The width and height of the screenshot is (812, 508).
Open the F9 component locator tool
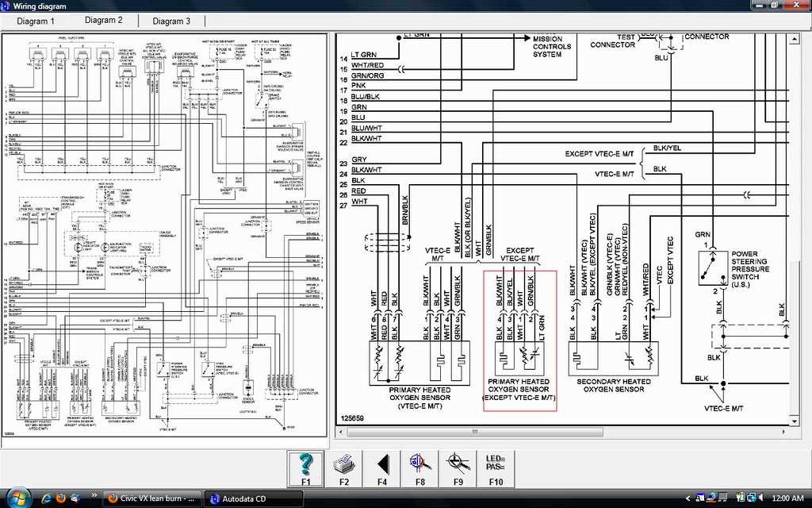point(458,468)
